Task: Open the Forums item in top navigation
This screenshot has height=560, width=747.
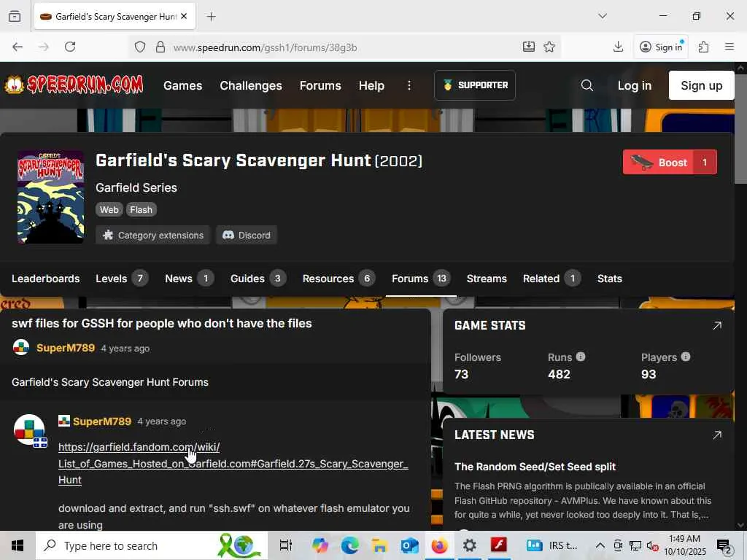Action: (x=320, y=86)
